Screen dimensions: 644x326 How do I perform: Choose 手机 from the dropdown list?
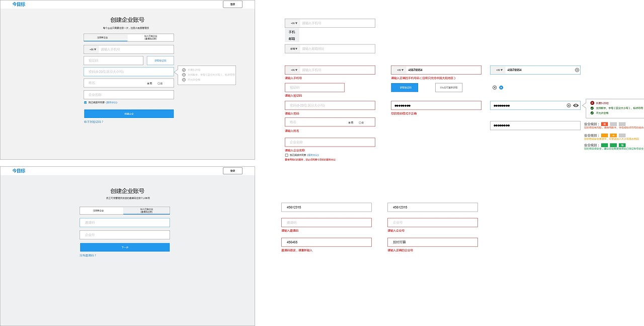292,32
